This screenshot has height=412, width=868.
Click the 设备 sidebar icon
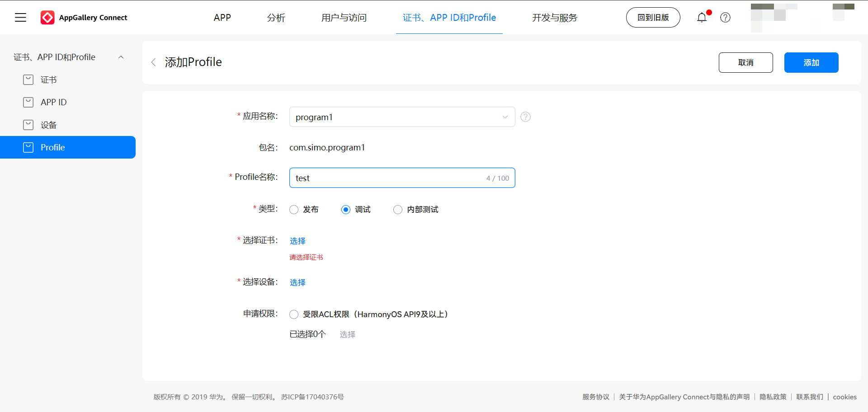coord(28,125)
